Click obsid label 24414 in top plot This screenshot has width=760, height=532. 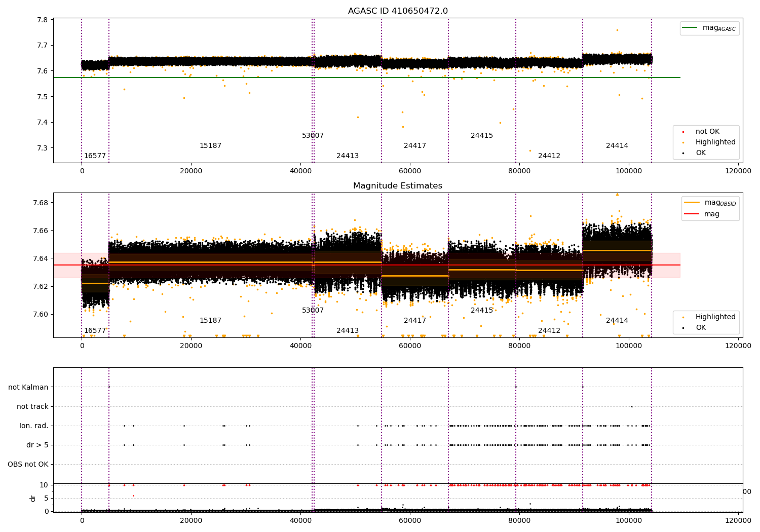click(x=617, y=146)
